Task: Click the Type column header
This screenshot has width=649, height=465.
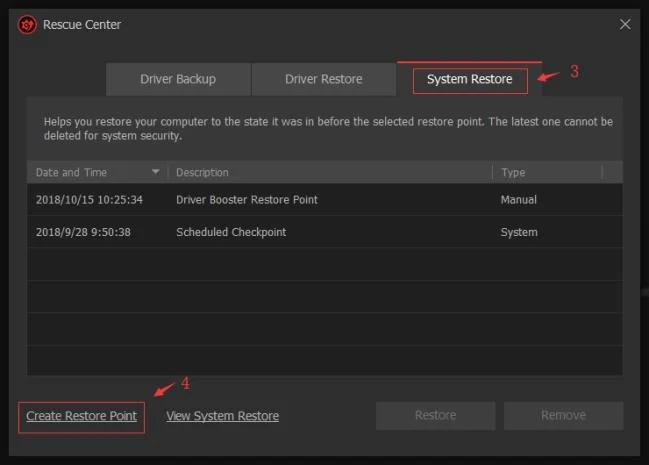Action: coord(548,172)
